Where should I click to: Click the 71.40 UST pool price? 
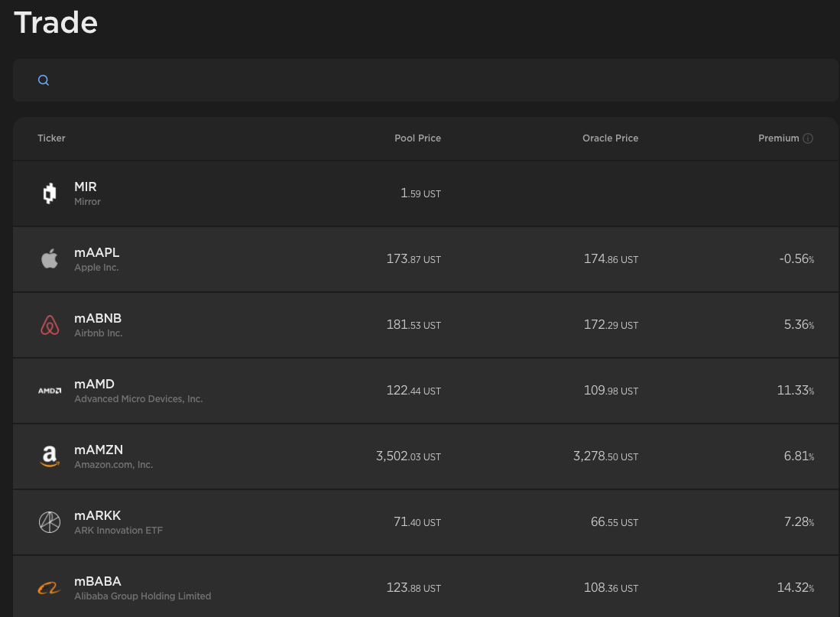coord(417,522)
